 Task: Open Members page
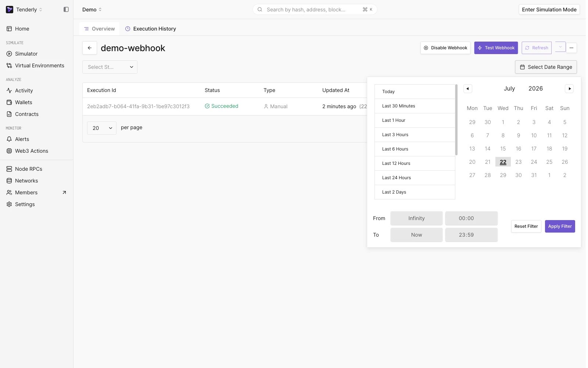26,192
